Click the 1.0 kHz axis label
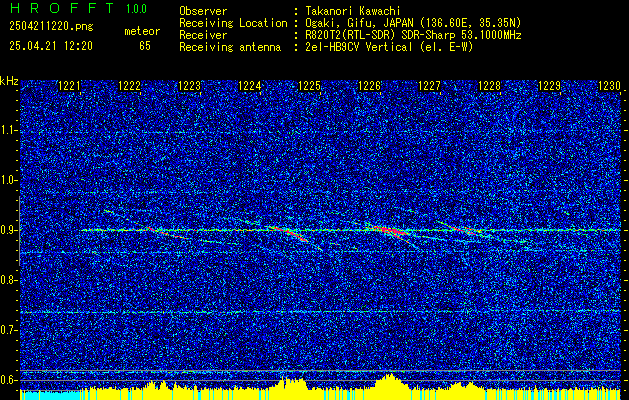The width and height of the screenshot is (629, 400). (8, 181)
